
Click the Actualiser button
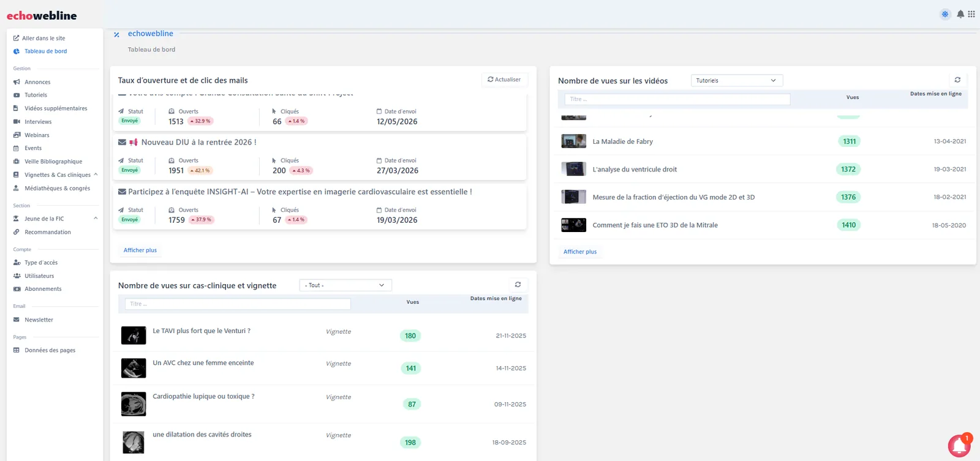point(504,80)
